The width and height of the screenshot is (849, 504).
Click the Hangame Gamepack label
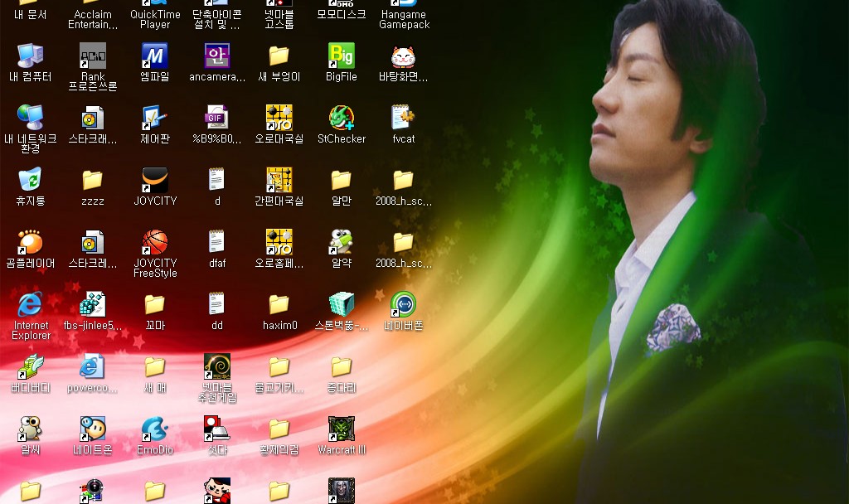coord(404,20)
